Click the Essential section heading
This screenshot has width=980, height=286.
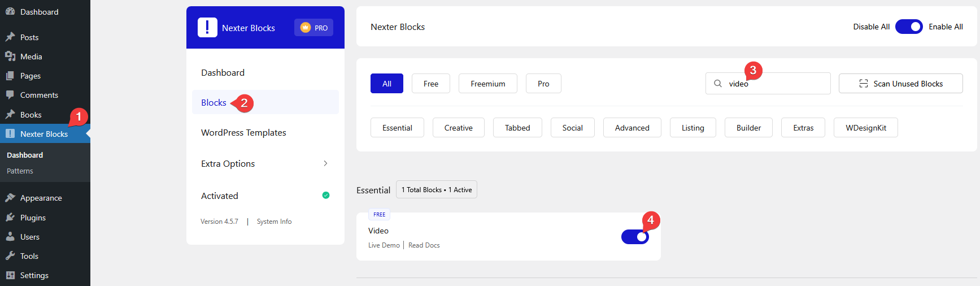373,190
